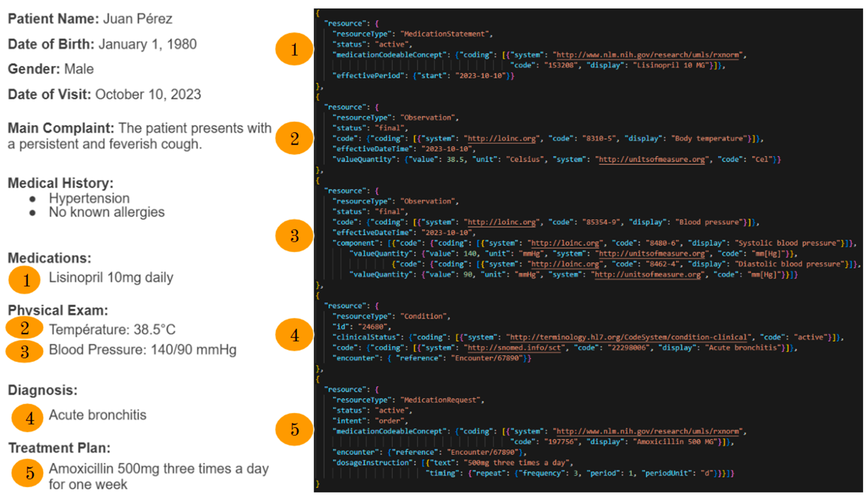Open the snomed.info/sct link
Screen dimensions: 868x499
514,348
